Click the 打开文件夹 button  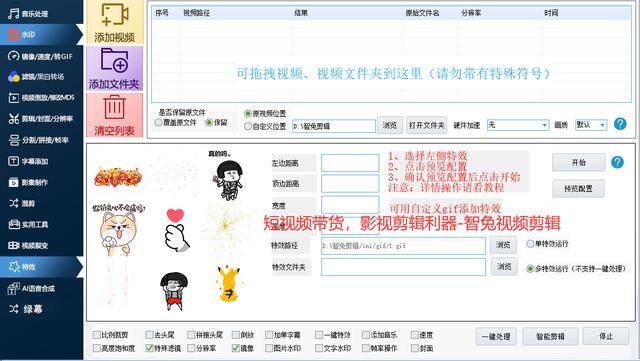(x=427, y=125)
